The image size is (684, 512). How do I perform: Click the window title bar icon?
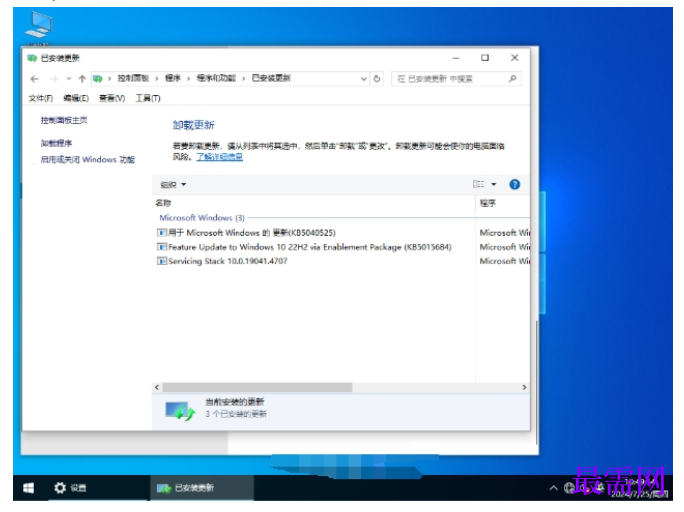(x=32, y=58)
